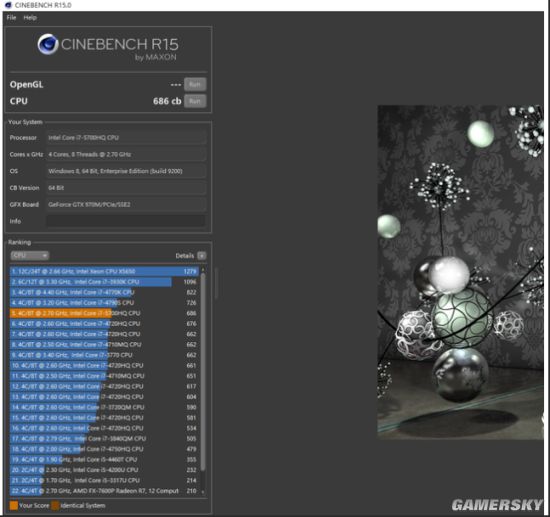Open the File menu
Image resolution: width=550 pixels, height=517 pixels.
click(x=11, y=18)
